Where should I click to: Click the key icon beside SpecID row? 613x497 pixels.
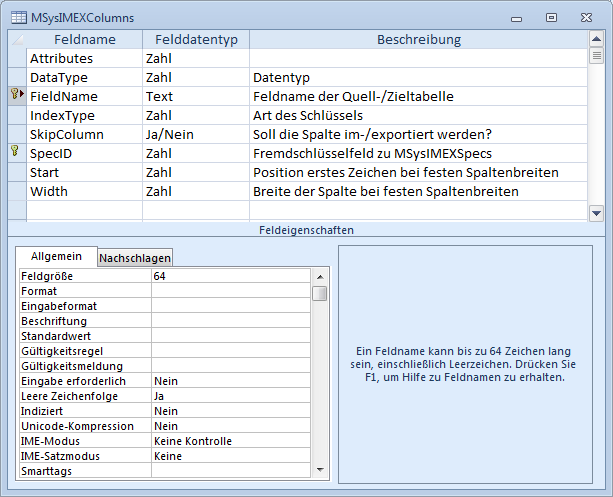pos(15,153)
